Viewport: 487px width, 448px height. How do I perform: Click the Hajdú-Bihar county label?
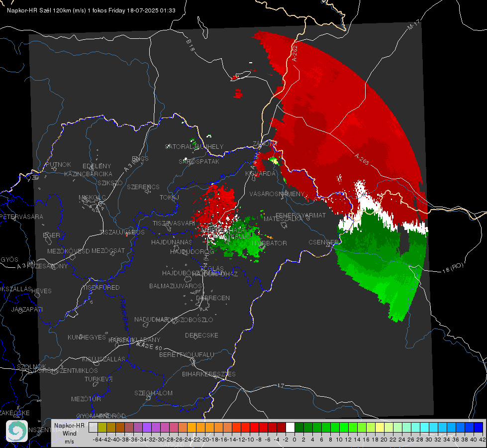(x=124, y=315)
